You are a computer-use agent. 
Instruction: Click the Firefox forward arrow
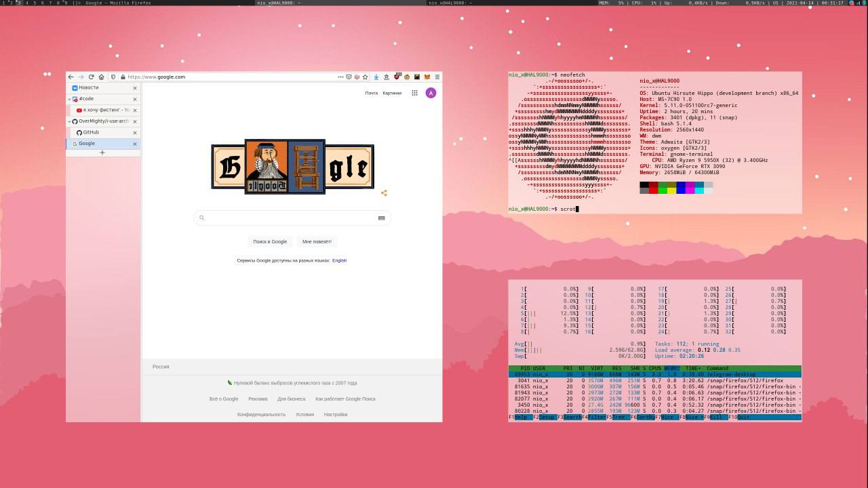click(x=81, y=77)
